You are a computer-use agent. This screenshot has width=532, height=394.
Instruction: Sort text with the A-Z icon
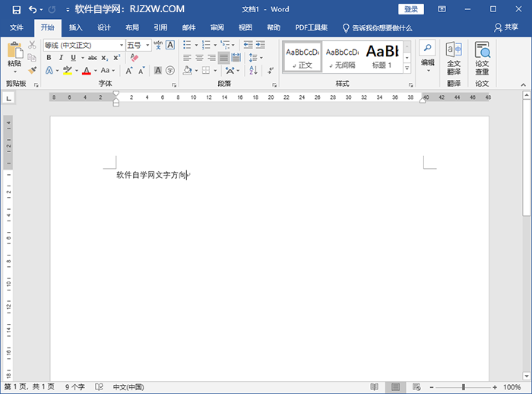point(253,70)
